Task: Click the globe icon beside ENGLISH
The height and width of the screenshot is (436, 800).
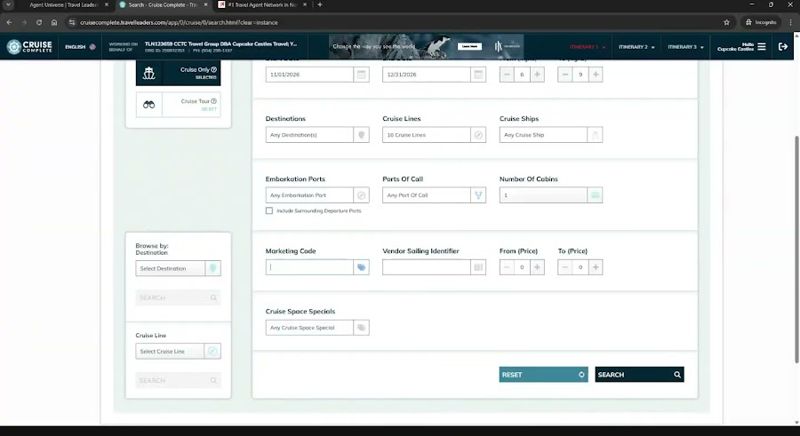Action: point(92,47)
